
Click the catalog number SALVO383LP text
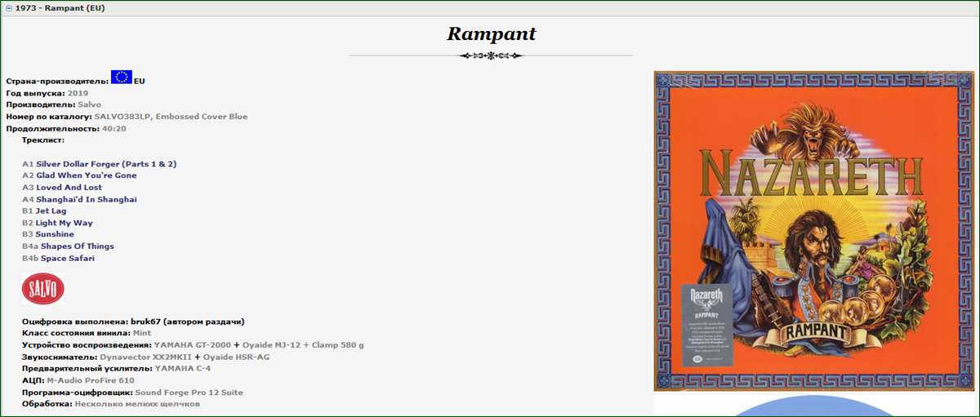tap(122, 117)
